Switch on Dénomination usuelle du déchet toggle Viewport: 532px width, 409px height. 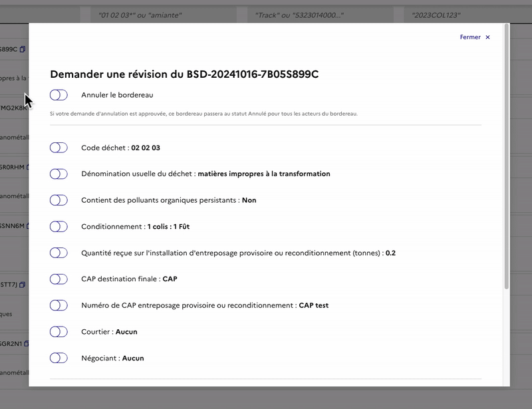pyautogui.click(x=59, y=174)
